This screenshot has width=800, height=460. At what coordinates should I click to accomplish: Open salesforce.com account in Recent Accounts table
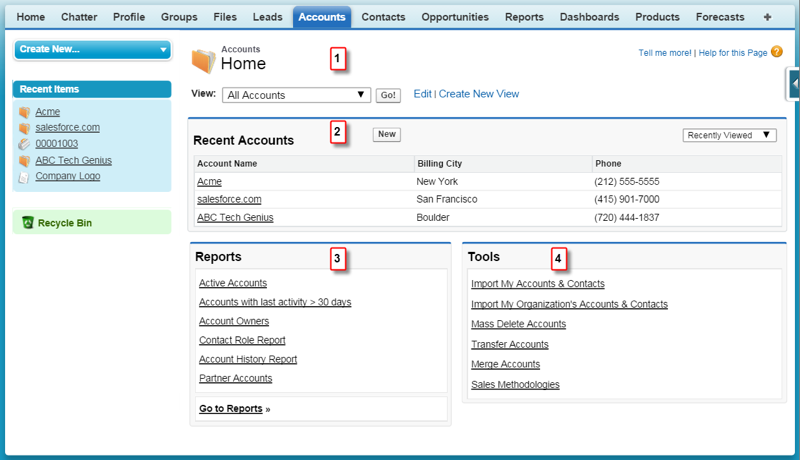point(229,199)
